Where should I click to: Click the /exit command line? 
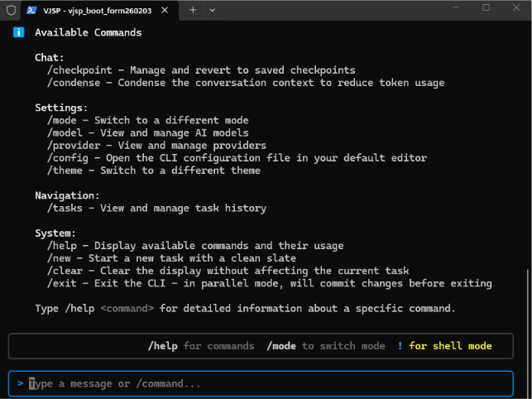click(x=270, y=284)
